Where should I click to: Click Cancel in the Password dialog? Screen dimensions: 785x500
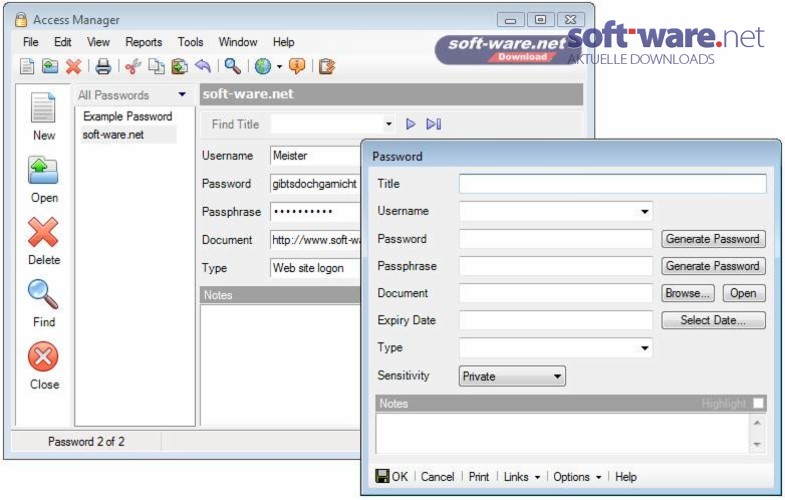(437, 476)
